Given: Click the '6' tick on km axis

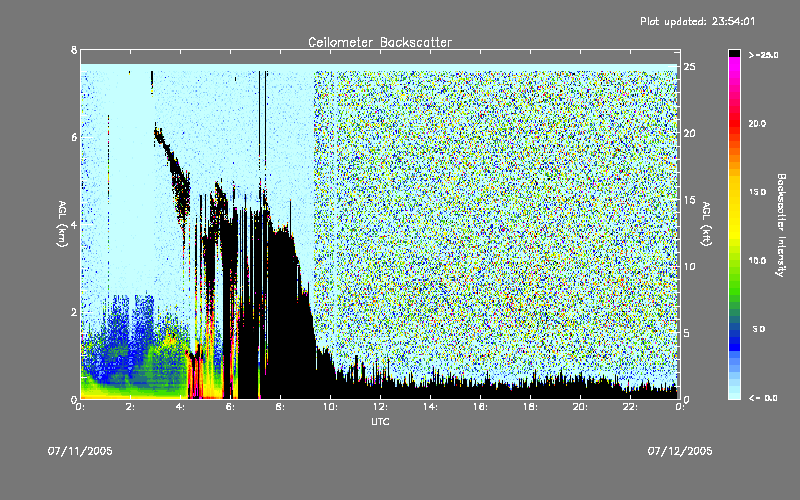Looking at the screenshot, I should point(74,137).
